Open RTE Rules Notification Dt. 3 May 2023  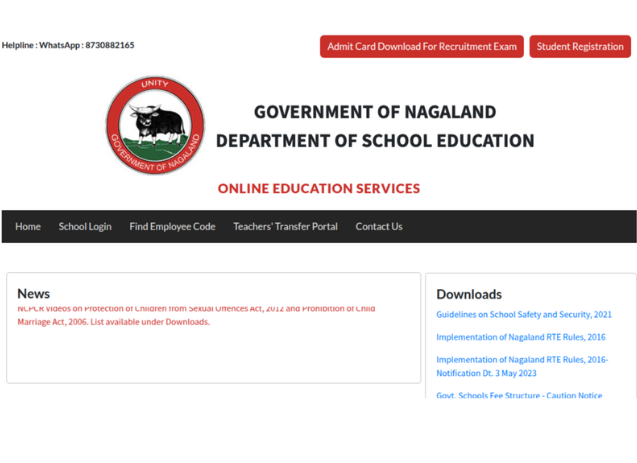[522, 366]
